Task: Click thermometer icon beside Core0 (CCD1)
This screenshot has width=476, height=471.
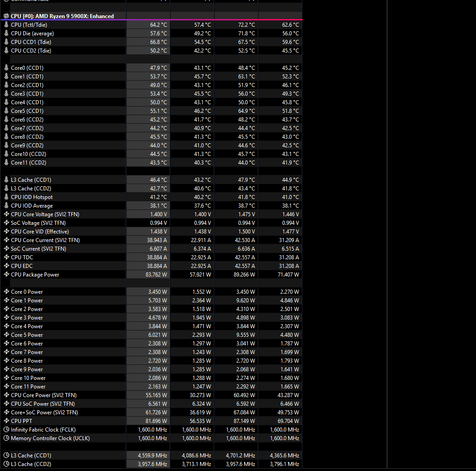Action: point(6,68)
